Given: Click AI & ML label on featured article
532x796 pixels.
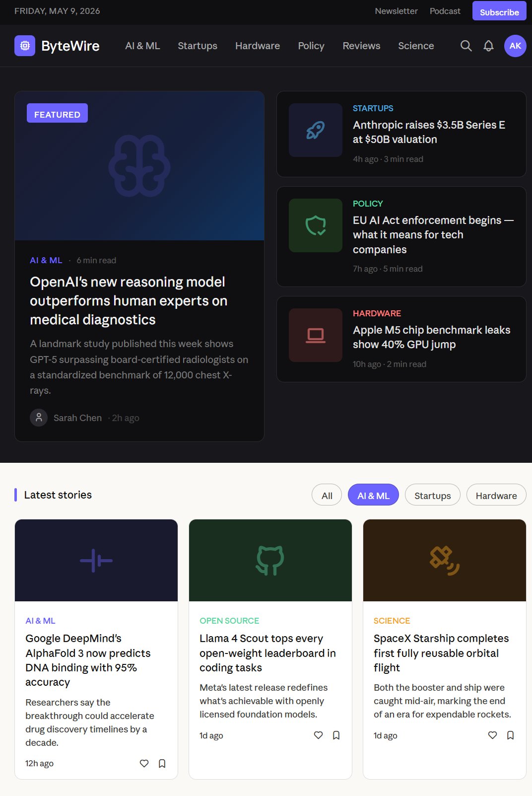Looking at the screenshot, I should pyautogui.click(x=46, y=260).
